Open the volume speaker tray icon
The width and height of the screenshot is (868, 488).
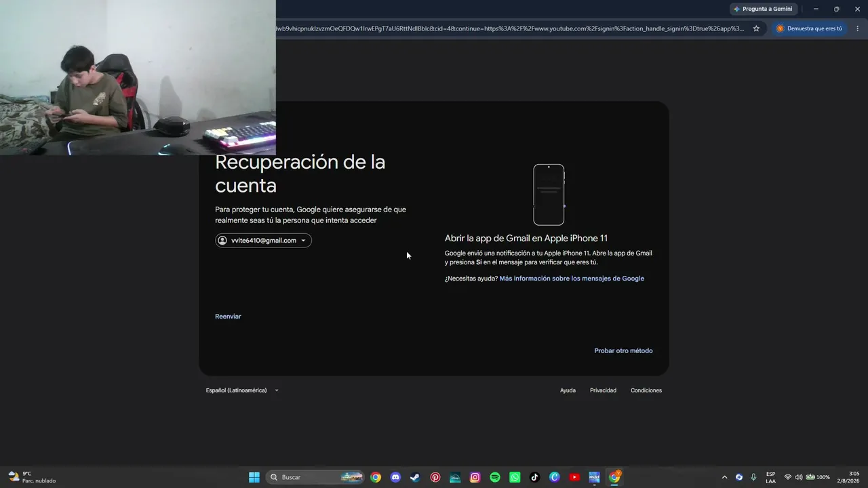(799, 477)
